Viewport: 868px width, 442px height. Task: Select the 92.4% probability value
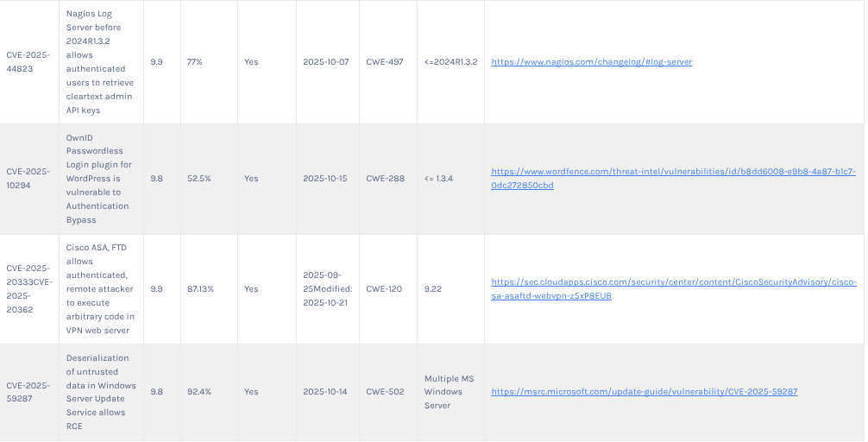(x=199, y=392)
